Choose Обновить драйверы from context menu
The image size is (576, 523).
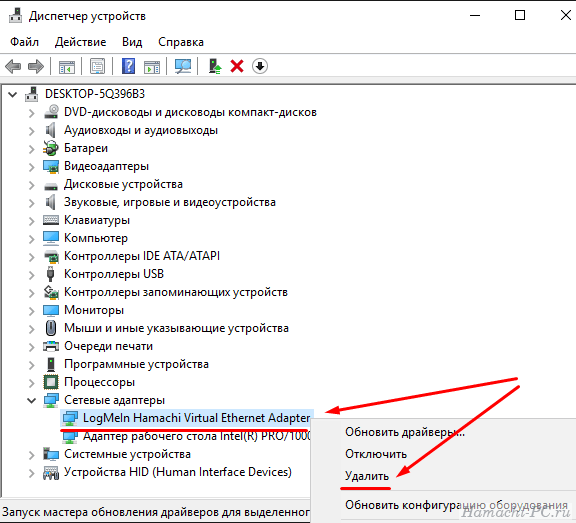[x=405, y=432]
